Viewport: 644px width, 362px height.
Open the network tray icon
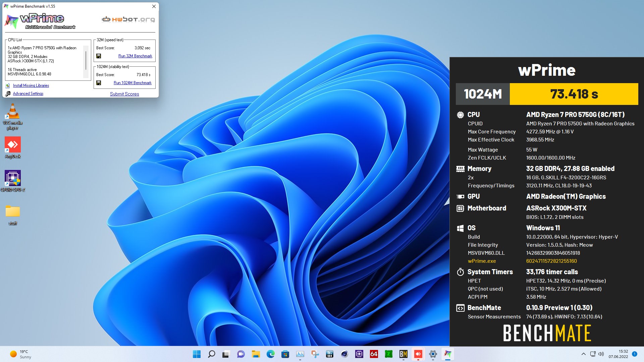coord(593,354)
